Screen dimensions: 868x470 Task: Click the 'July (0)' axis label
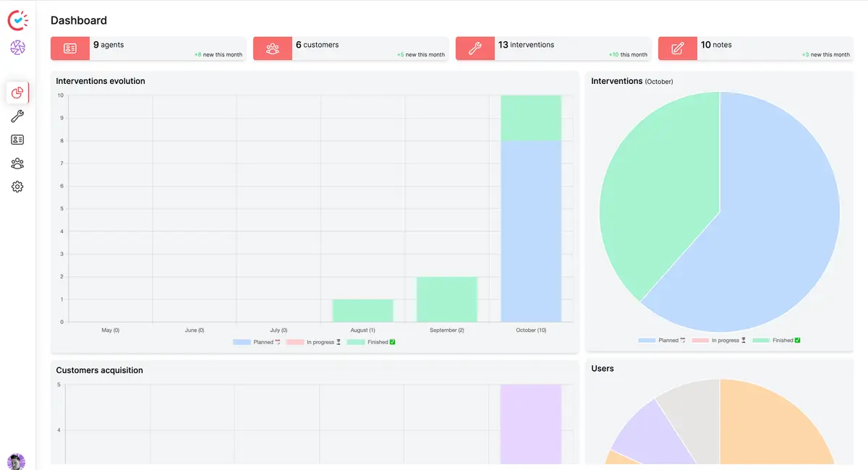278,330
